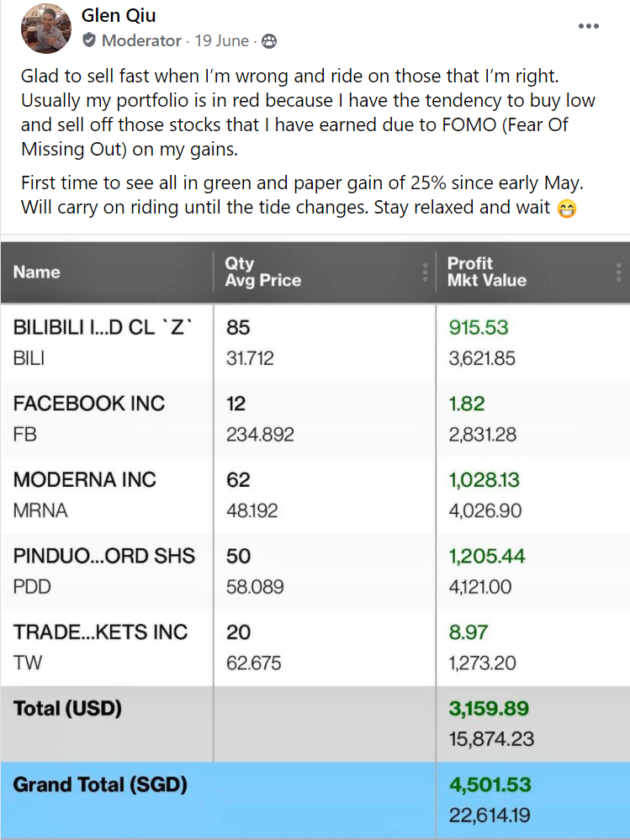Sort by Qty Avg Price column header
This screenshot has width=630, height=840.
[262, 272]
